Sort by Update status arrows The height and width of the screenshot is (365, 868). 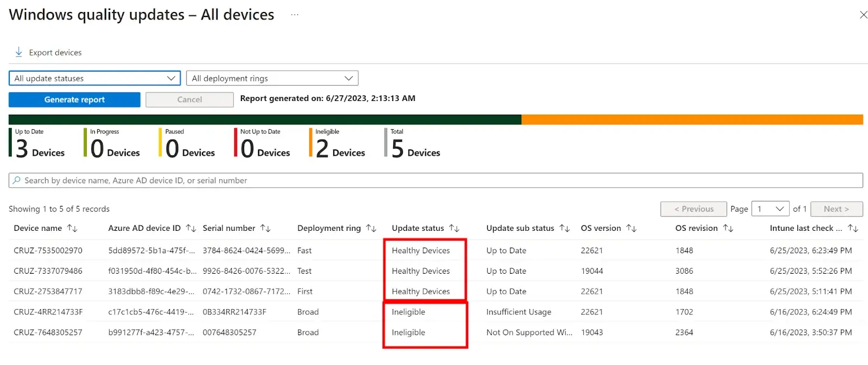click(454, 228)
